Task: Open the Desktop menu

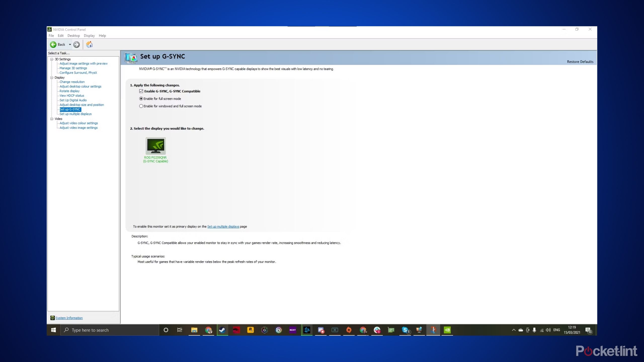Action: click(x=73, y=36)
